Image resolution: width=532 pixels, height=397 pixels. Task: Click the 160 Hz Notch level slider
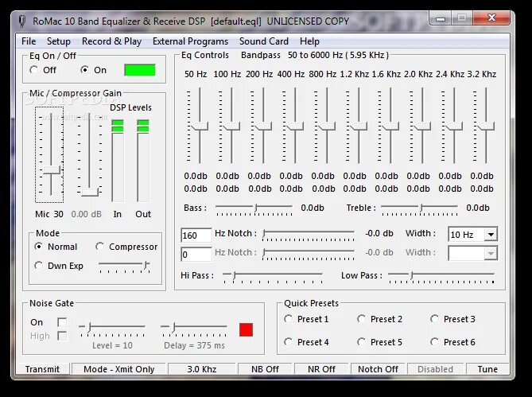pos(309,235)
